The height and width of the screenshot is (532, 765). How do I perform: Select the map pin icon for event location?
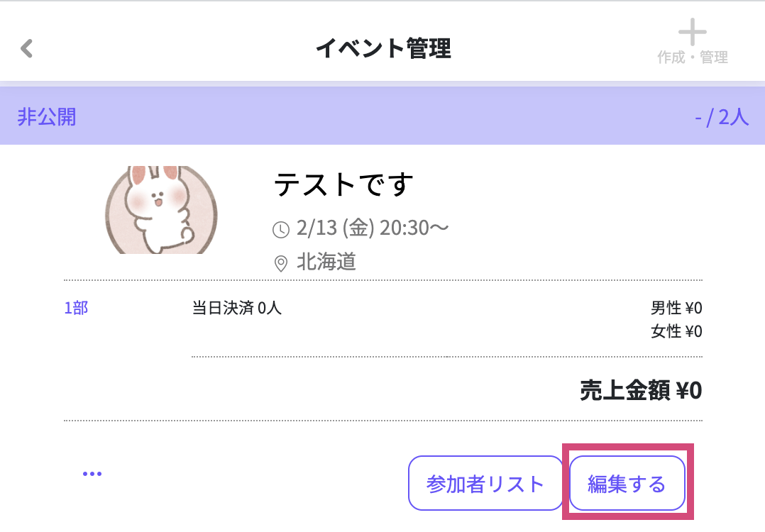(x=280, y=262)
